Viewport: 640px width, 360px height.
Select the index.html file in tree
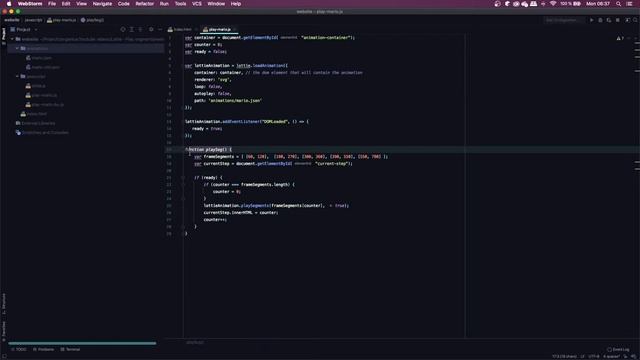(x=34, y=114)
